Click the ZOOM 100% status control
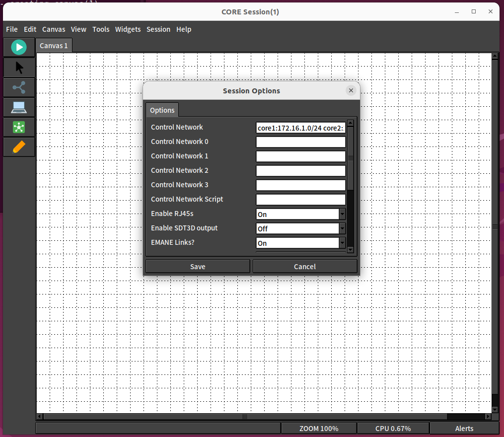 click(x=319, y=428)
